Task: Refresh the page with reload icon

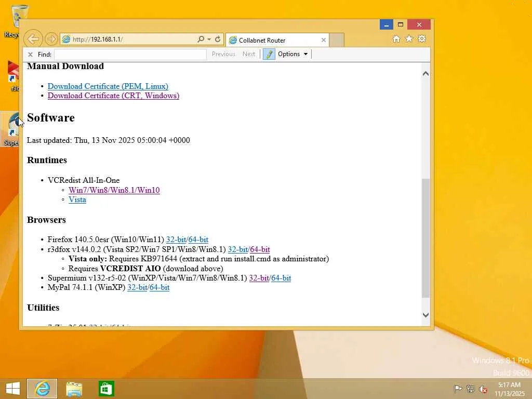Action: tap(218, 39)
